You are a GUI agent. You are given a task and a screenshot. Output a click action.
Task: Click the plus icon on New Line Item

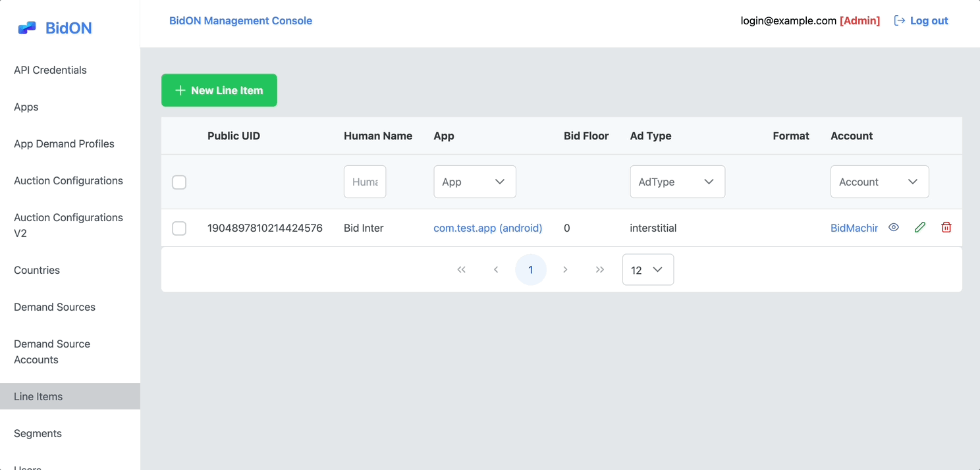pos(180,90)
